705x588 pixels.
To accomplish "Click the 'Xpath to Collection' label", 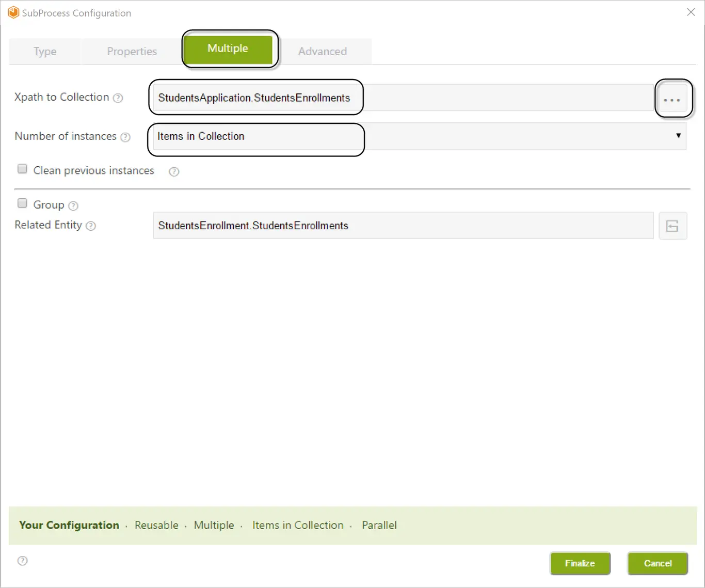I will point(62,97).
